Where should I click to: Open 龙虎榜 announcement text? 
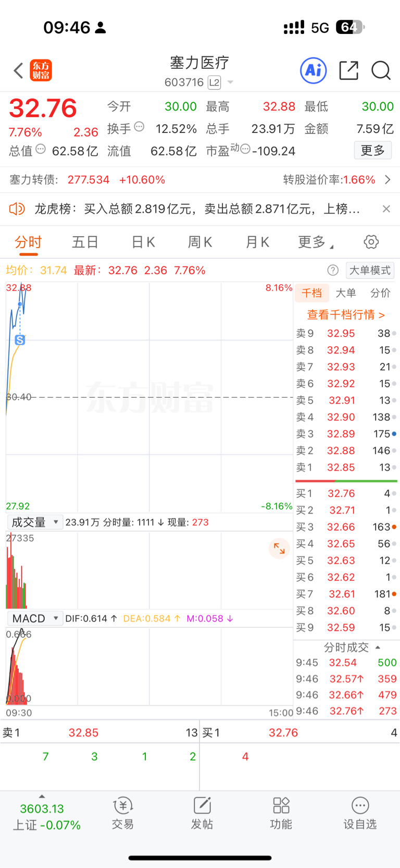click(x=197, y=209)
